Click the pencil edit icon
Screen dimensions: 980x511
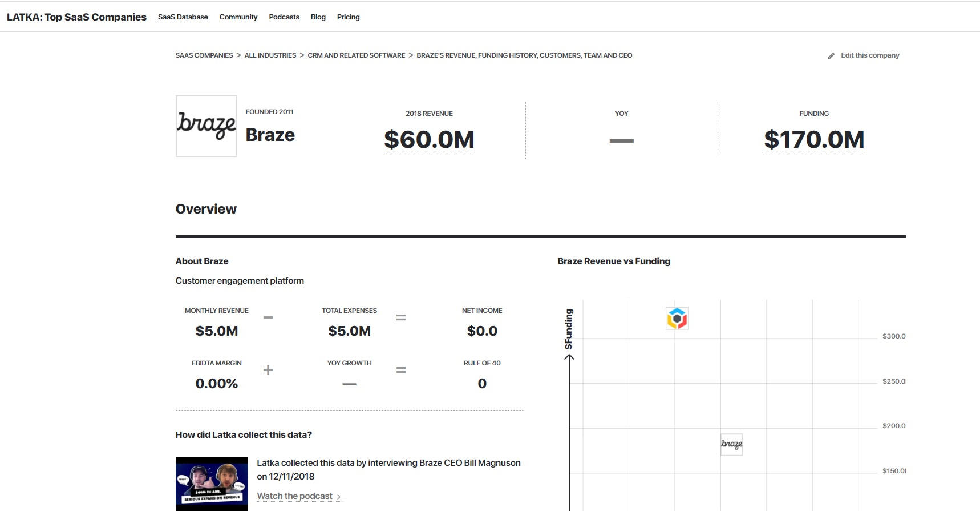(831, 56)
